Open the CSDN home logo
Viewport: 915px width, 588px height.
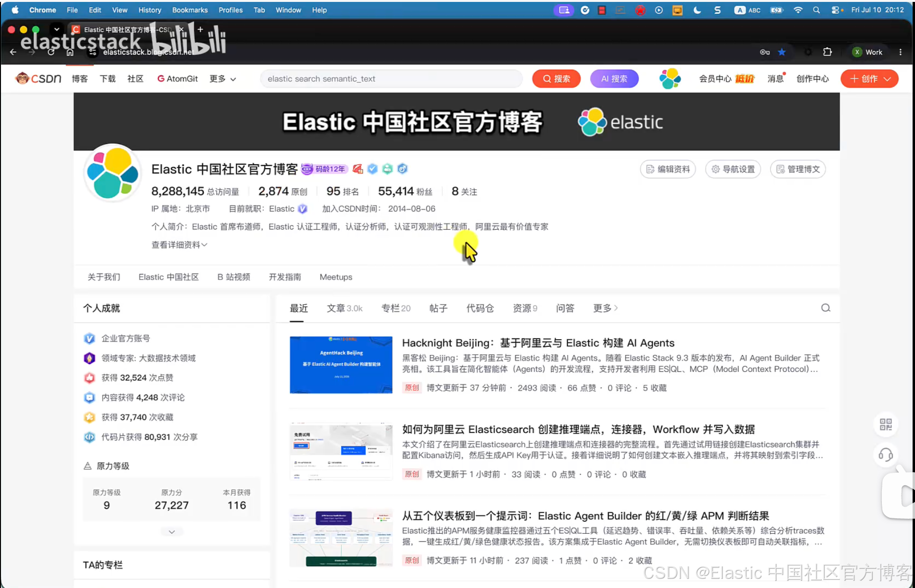click(x=38, y=78)
